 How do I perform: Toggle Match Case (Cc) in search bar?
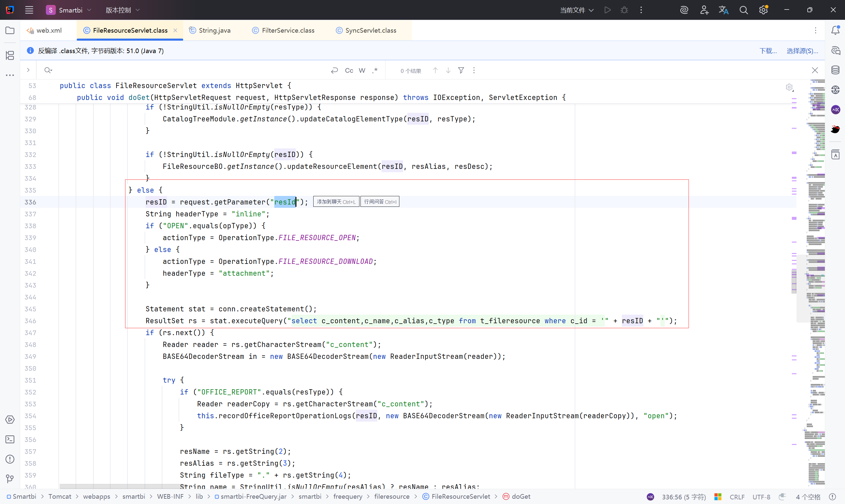349,70
